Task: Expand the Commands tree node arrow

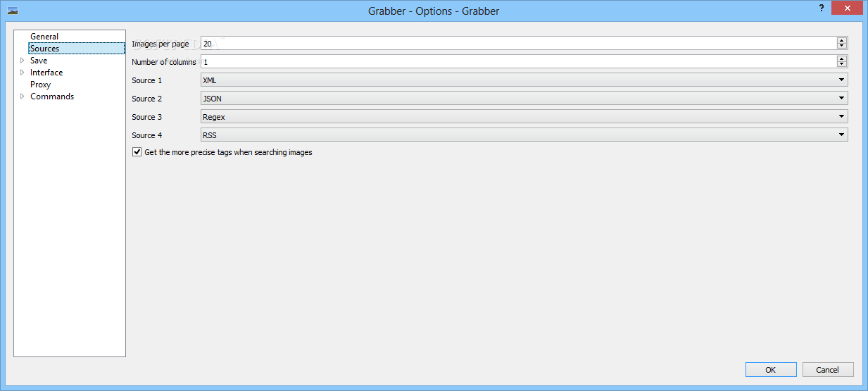Action: 23,97
